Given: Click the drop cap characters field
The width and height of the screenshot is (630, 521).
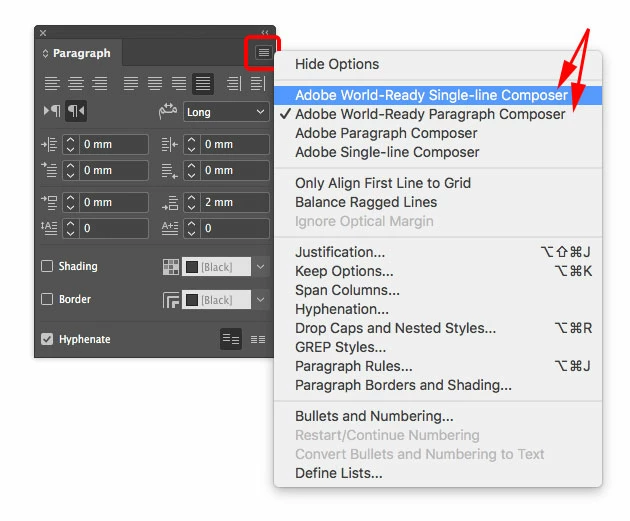Looking at the screenshot, I should (235, 228).
